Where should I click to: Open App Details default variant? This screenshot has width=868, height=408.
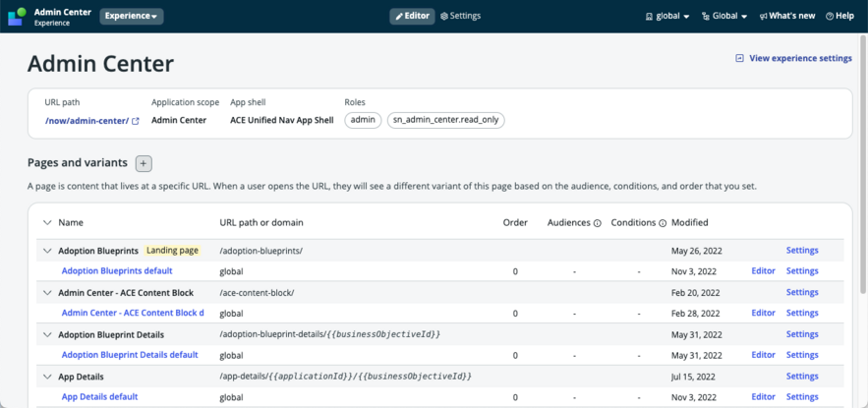[99, 397]
